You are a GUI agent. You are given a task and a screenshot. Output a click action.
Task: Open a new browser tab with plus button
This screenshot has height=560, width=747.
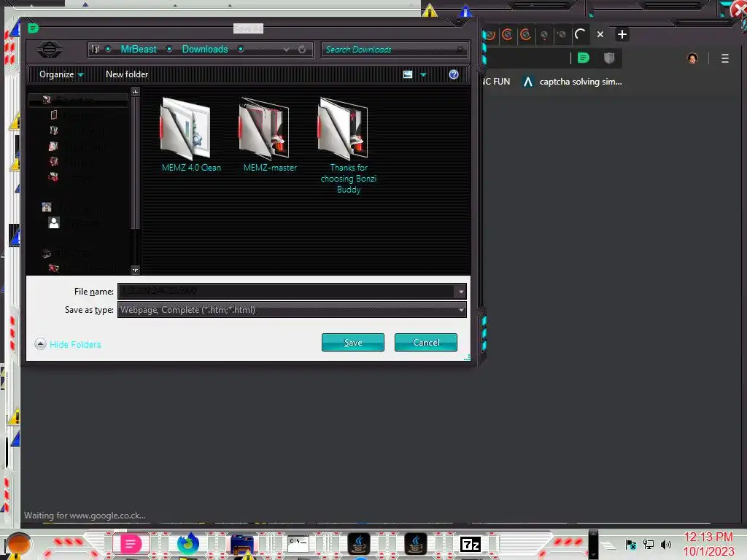(622, 34)
